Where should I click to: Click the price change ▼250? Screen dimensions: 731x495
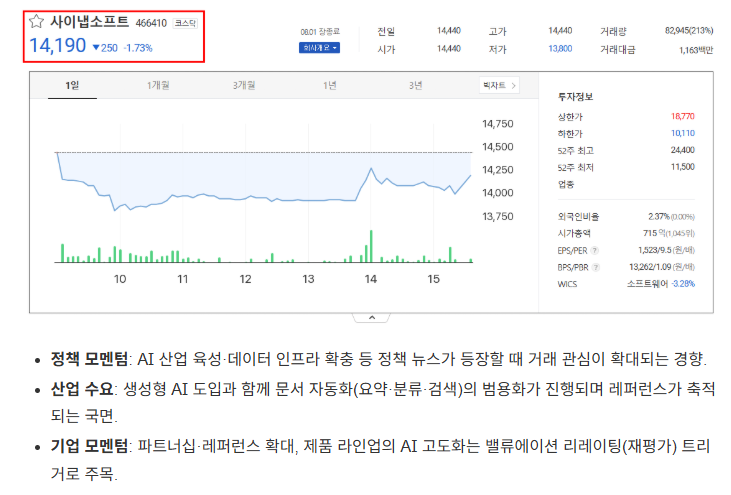[x=105, y=48]
